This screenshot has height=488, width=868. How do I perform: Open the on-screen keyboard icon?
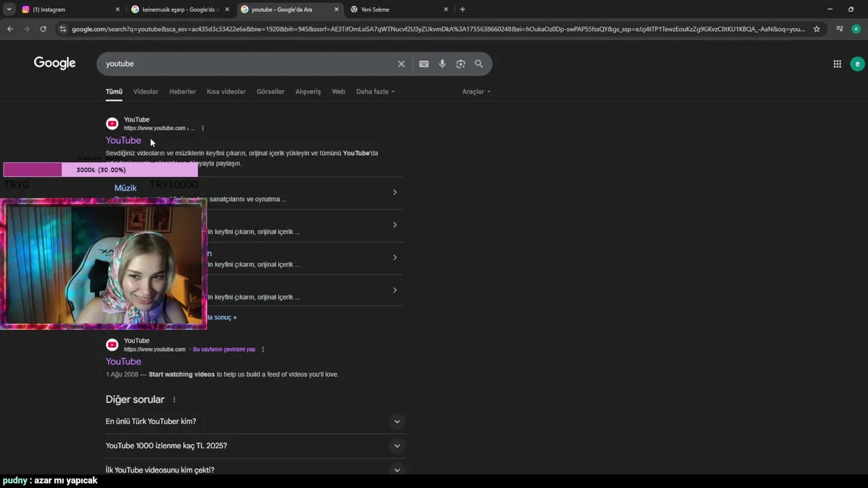424,64
